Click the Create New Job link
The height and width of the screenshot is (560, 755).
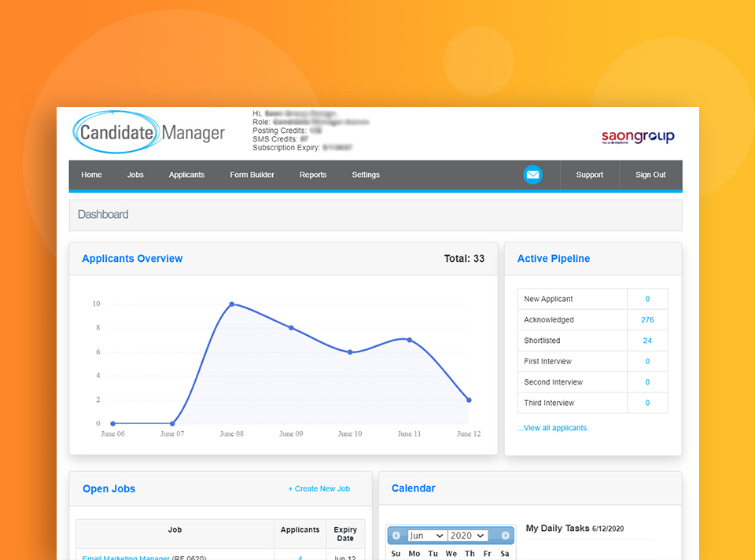click(319, 488)
